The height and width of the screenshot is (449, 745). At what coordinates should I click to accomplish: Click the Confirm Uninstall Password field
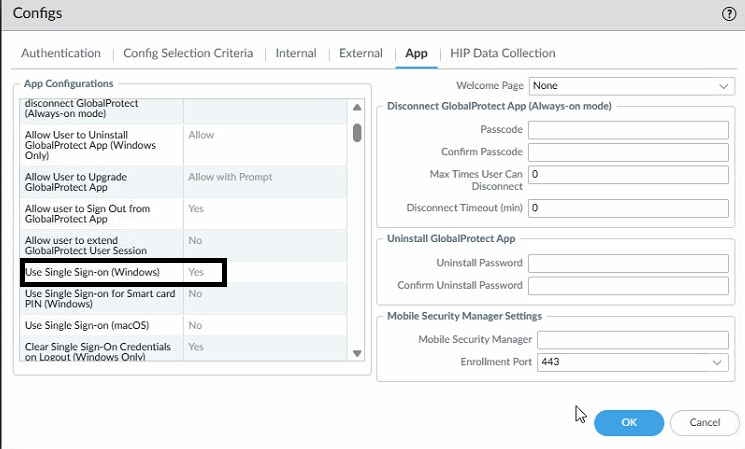point(628,286)
